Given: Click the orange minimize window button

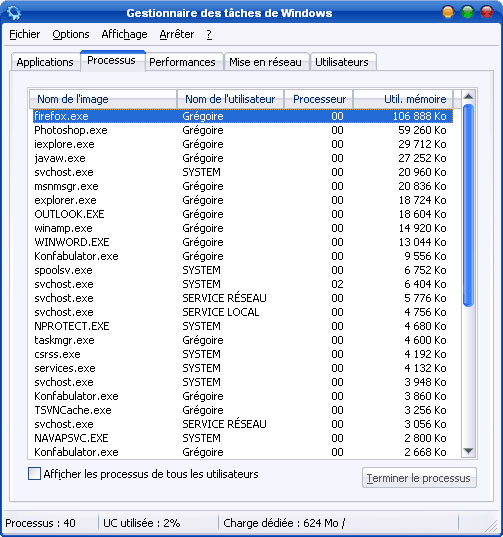Looking at the screenshot, I should tap(448, 12).
